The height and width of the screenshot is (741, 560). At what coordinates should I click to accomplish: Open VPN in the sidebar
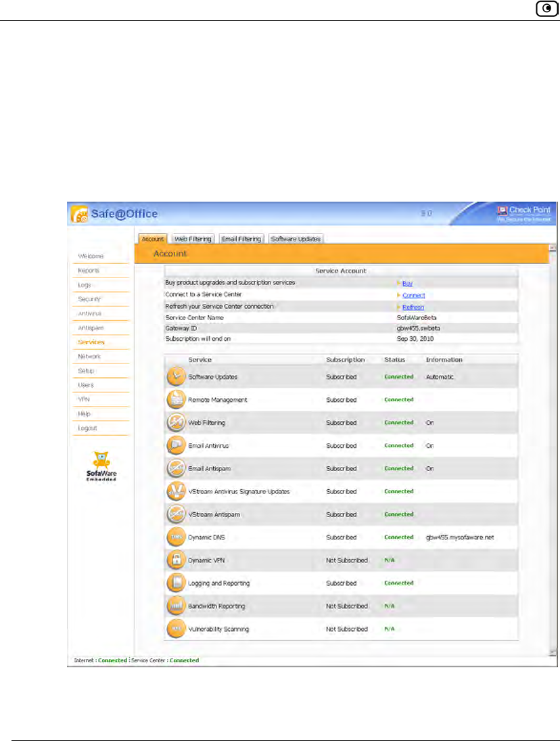pos(84,399)
